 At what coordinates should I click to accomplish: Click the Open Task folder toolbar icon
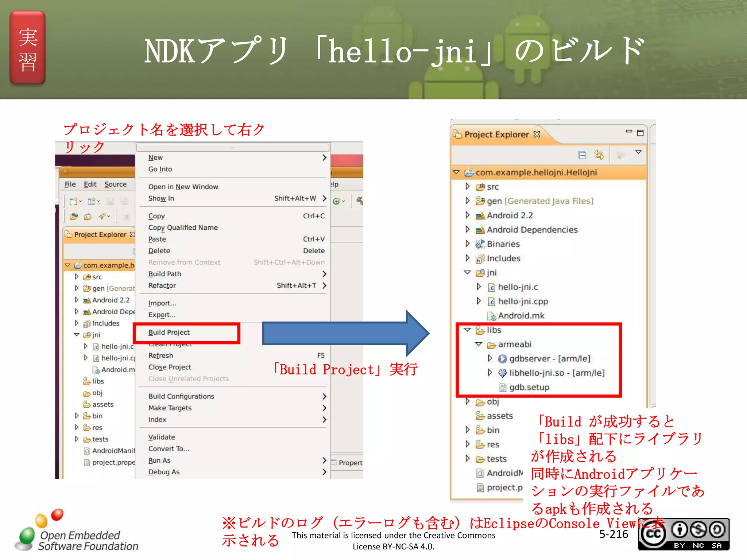(x=88, y=217)
